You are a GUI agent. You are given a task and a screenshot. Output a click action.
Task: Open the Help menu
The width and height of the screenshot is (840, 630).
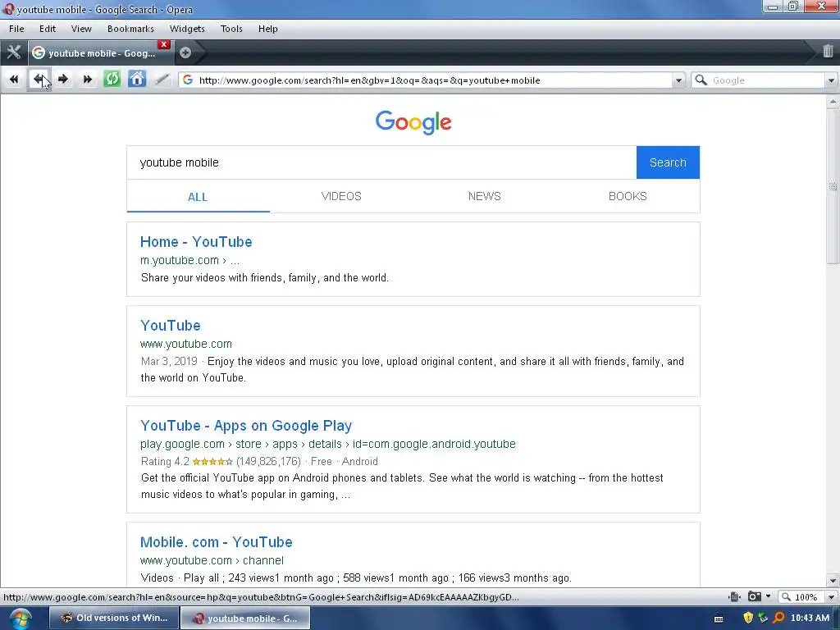pos(268,29)
